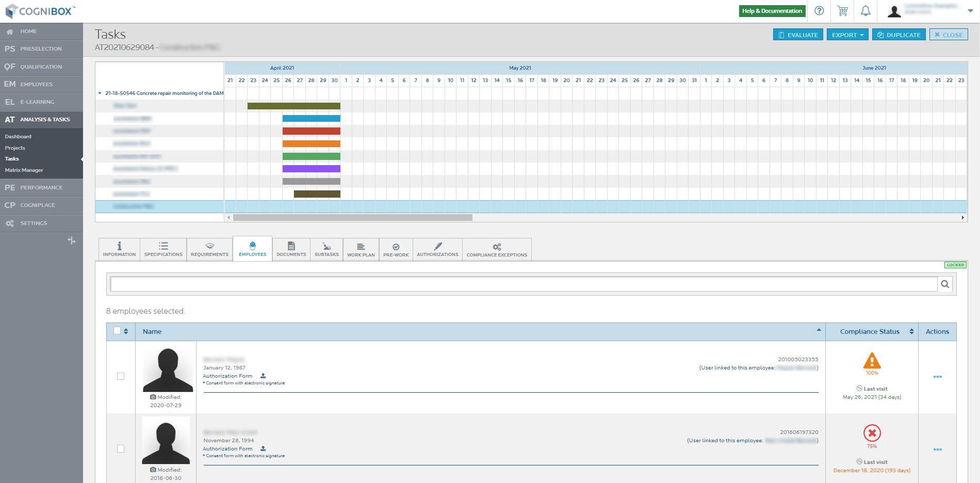Show notifications bell

(865, 11)
